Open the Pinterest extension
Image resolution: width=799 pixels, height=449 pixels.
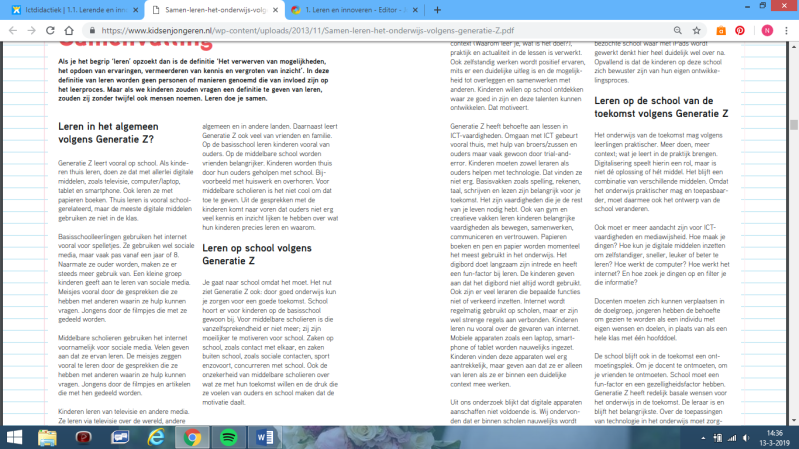point(740,31)
